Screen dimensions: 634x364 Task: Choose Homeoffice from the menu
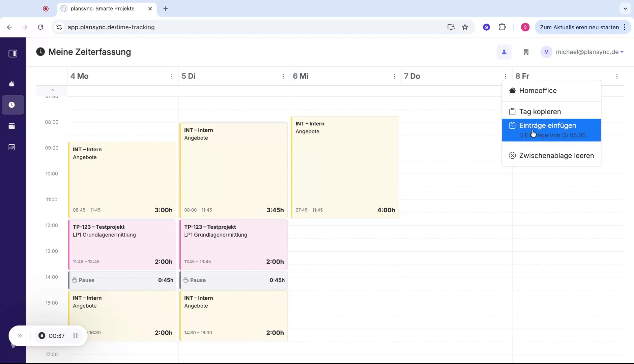pos(551,91)
